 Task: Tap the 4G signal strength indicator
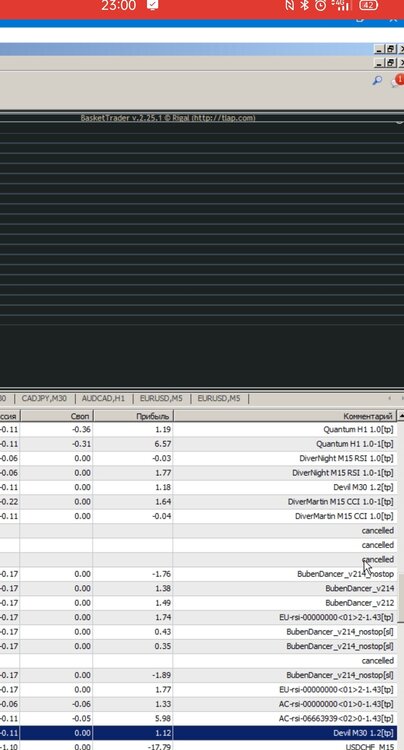click(340, 5)
